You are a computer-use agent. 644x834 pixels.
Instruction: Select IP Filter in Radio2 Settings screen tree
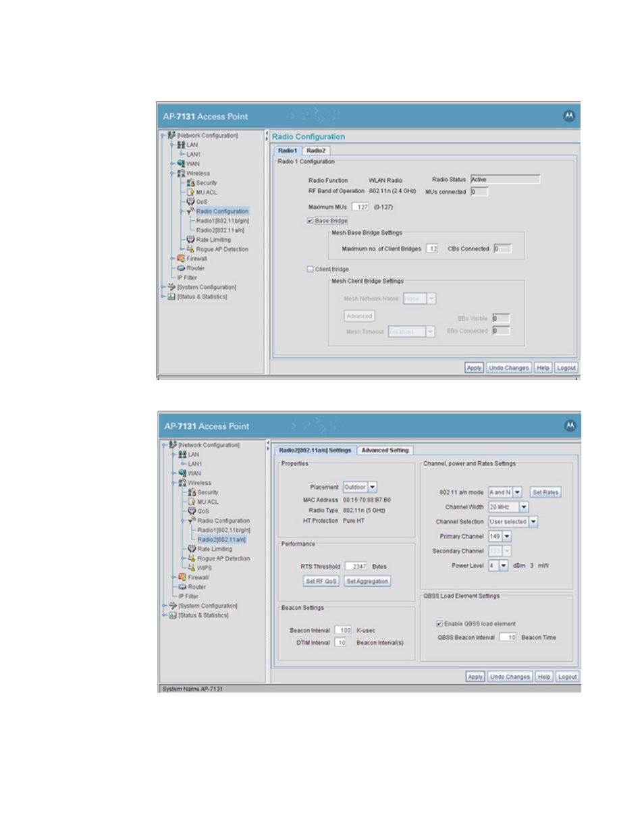[188, 596]
